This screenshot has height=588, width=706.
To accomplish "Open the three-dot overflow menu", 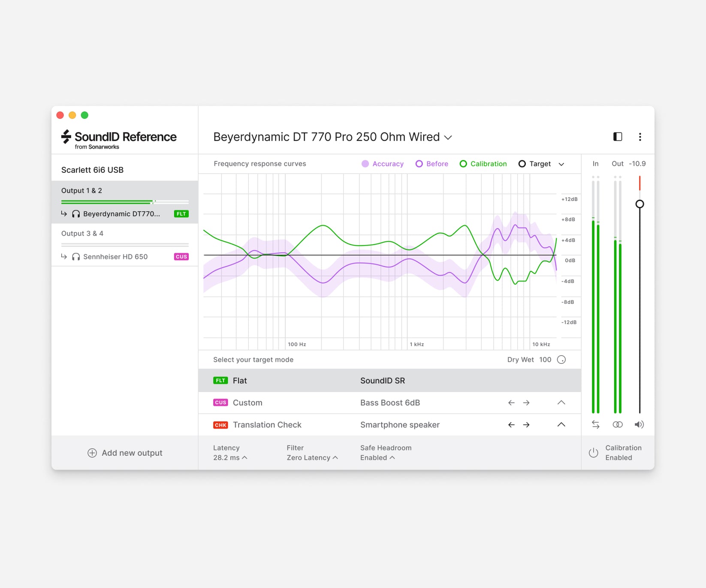I will (640, 137).
